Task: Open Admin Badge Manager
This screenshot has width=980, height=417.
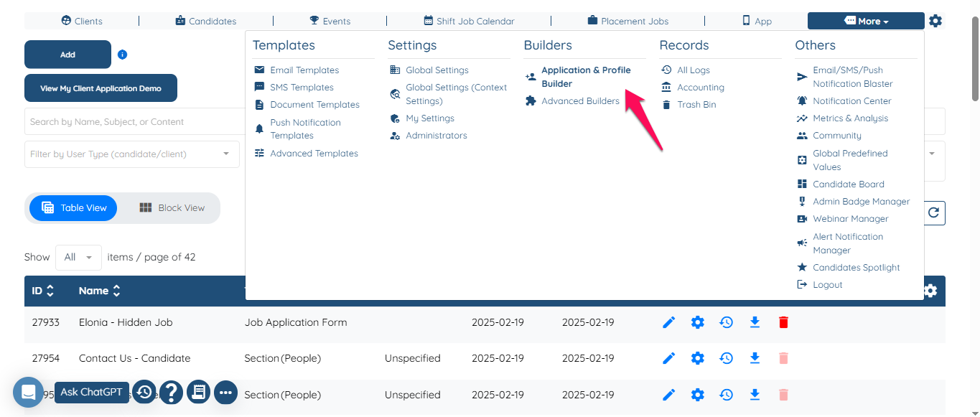Action: tap(861, 202)
